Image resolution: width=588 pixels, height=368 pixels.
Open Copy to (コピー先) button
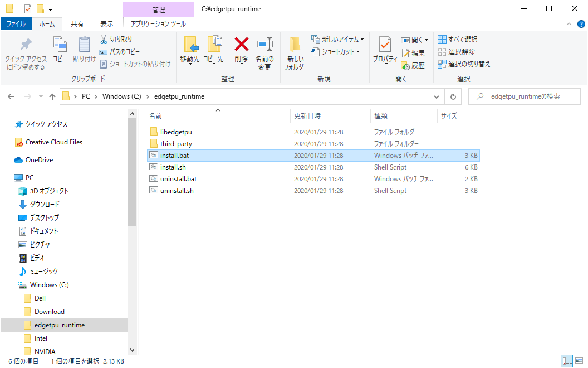tap(213, 51)
